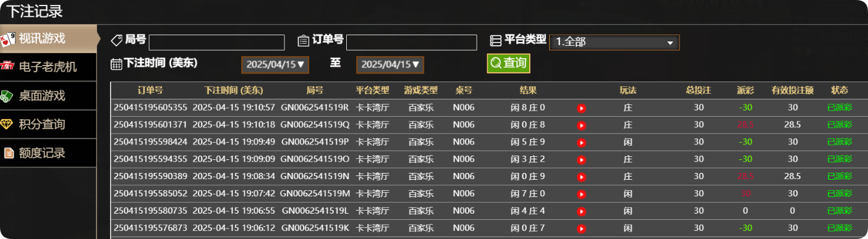Click 已派彩 status in row GN0062541519R
This screenshot has height=239, width=868.
[840, 107]
